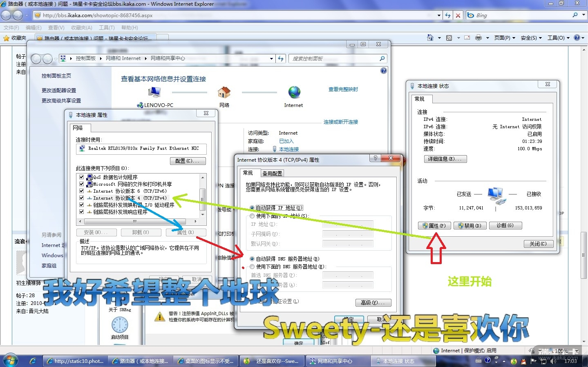Open the Control Panel address path dropdown
Screen dimensions: 588x367
click(272, 59)
